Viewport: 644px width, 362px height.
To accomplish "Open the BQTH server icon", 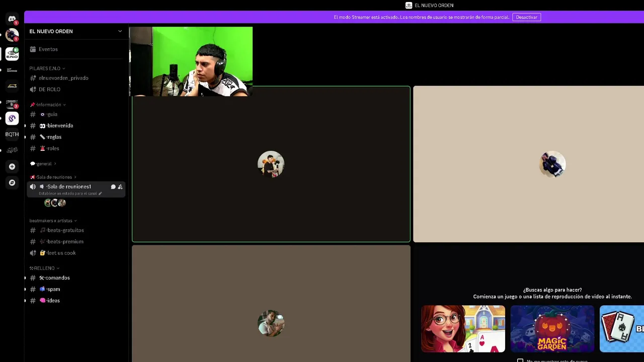I will pyautogui.click(x=12, y=134).
